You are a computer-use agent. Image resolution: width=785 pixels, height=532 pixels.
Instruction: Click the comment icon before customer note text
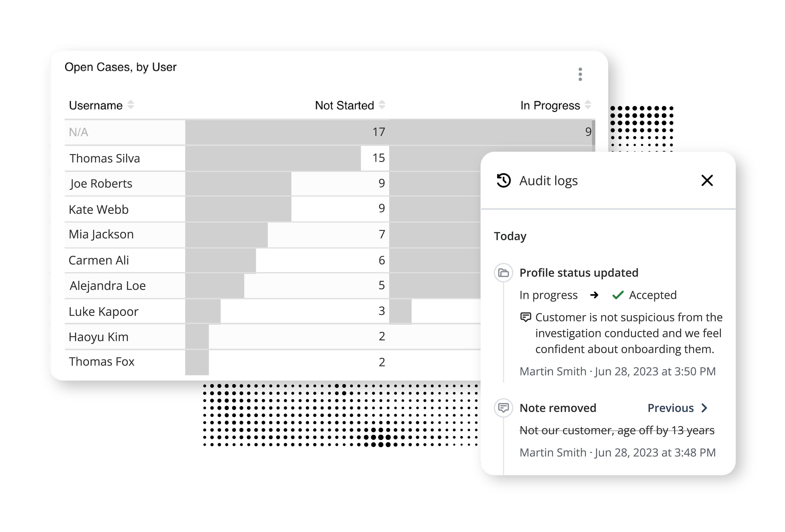(526, 317)
